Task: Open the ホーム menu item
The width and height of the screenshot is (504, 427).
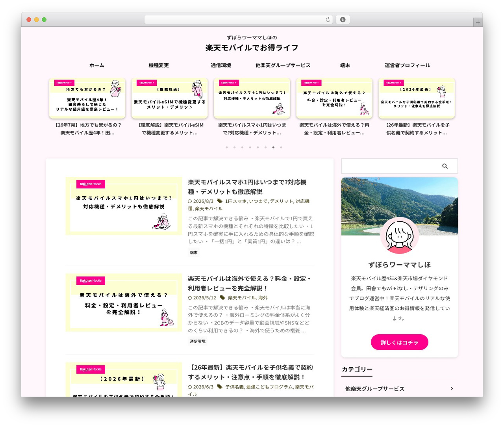Action: click(x=97, y=65)
